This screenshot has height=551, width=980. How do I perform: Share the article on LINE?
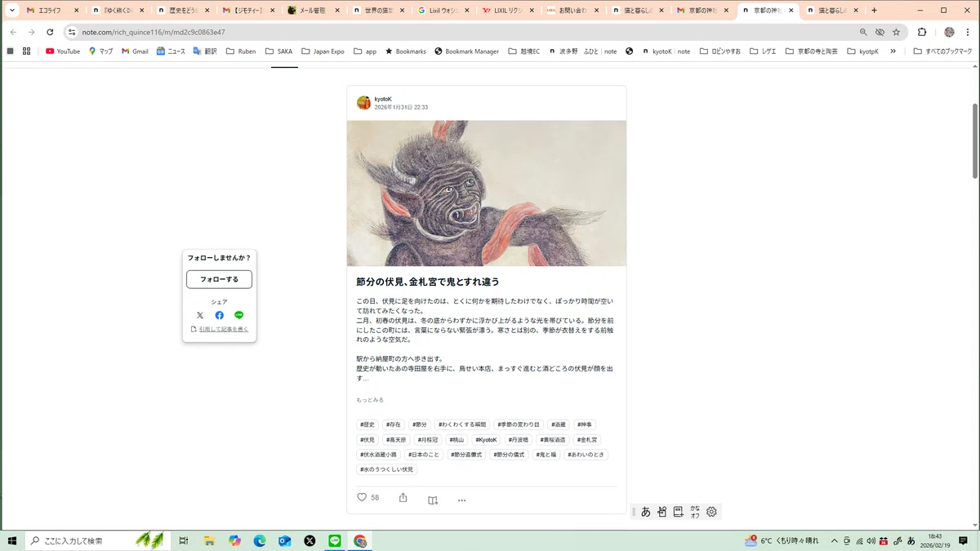pos(238,315)
